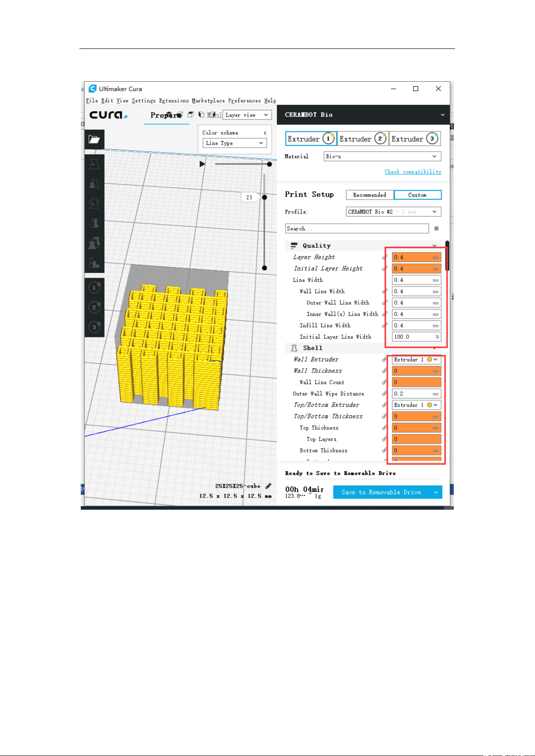This screenshot has height=756, width=535.
Task: Click the Quality category icon
Action: click(x=294, y=246)
